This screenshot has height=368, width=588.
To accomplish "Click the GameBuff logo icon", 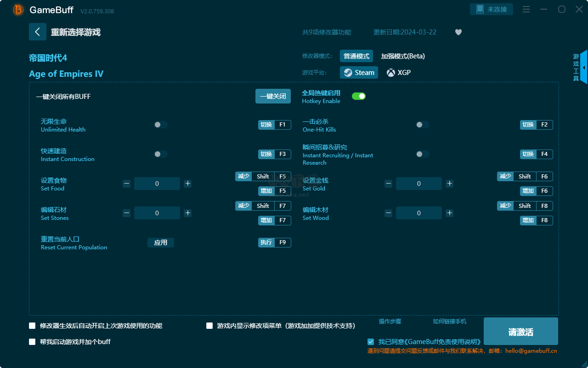I will (x=18, y=10).
